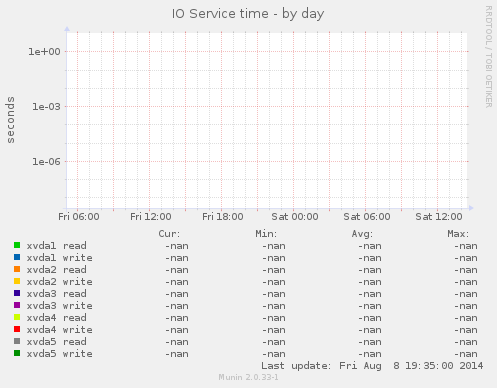Click the 'Sat 00:00' x-axis label
The height and width of the screenshot is (388, 497).
click(x=295, y=217)
